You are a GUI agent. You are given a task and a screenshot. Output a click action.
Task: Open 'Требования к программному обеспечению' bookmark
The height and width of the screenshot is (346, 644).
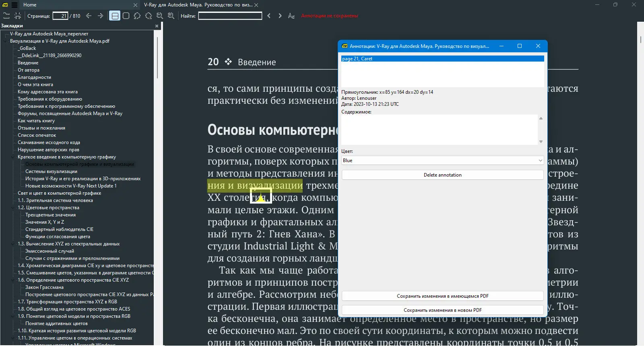(x=66, y=106)
